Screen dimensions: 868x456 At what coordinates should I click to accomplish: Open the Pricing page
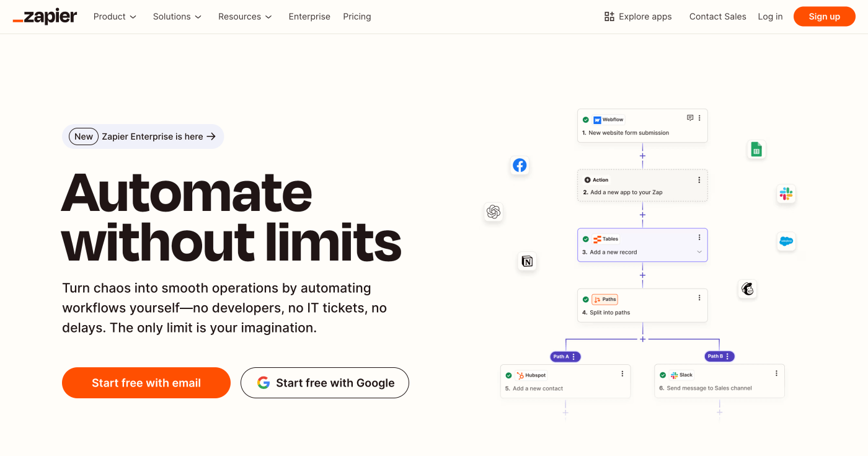(357, 17)
